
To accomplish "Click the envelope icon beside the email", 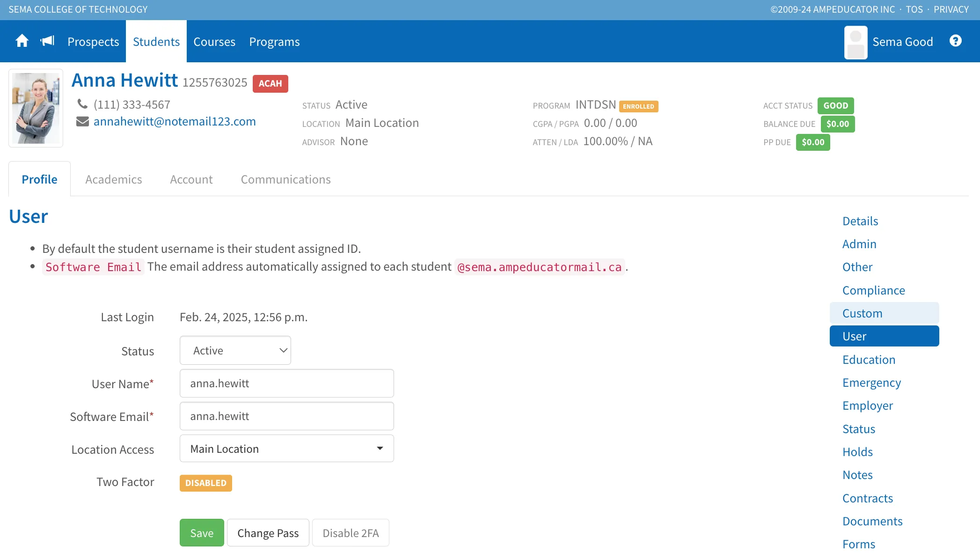I will [x=82, y=122].
